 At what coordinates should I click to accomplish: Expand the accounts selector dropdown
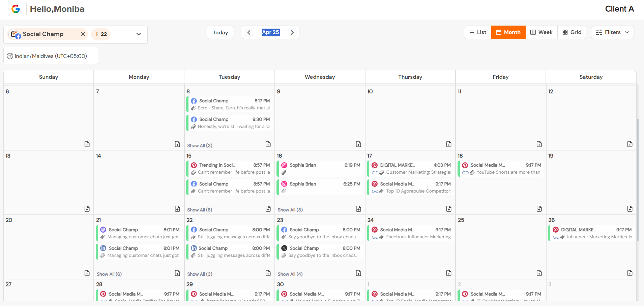coord(139,34)
